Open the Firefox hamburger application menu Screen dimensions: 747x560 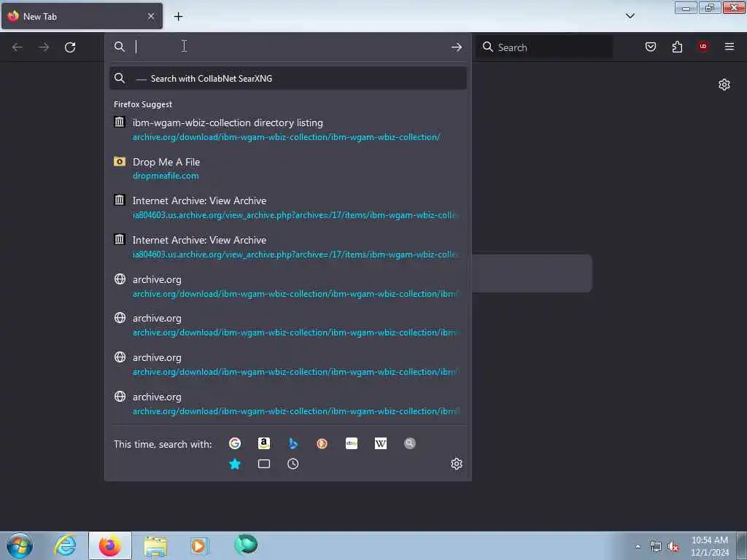click(x=729, y=47)
